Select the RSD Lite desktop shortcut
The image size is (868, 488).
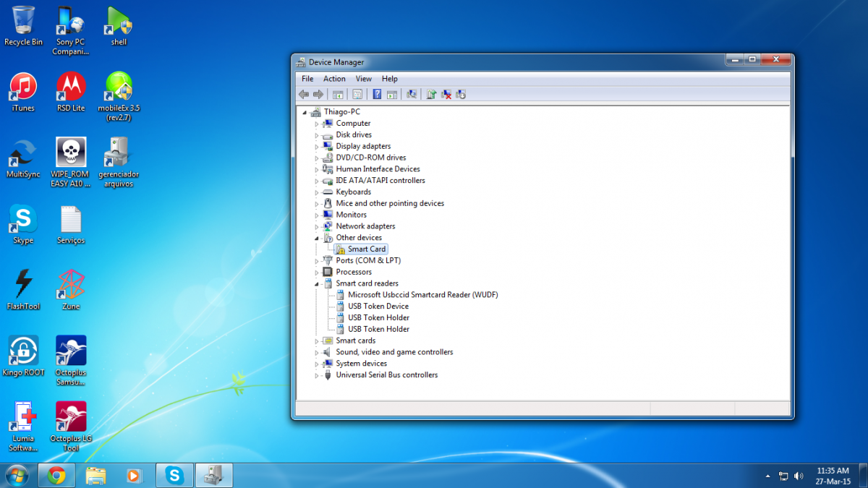(x=71, y=92)
